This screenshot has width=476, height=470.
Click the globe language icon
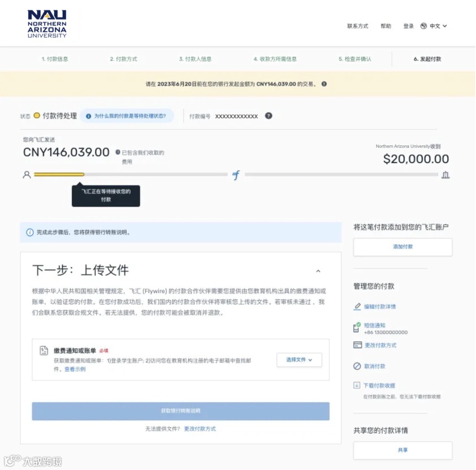[x=424, y=26]
